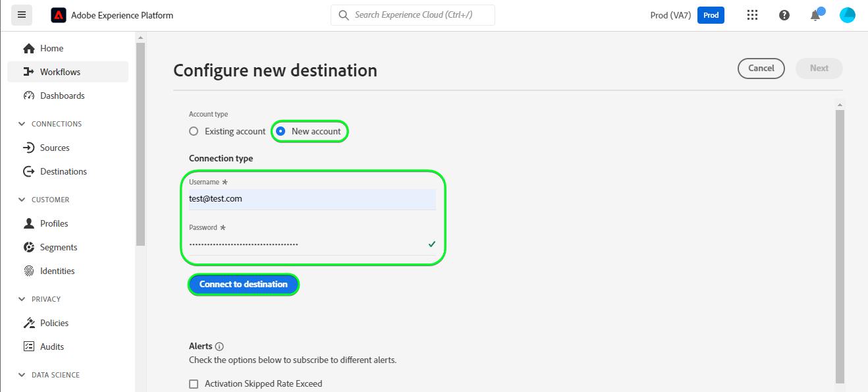Go to Destinations in the sidebar
This screenshot has width=868, height=392.
[63, 171]
